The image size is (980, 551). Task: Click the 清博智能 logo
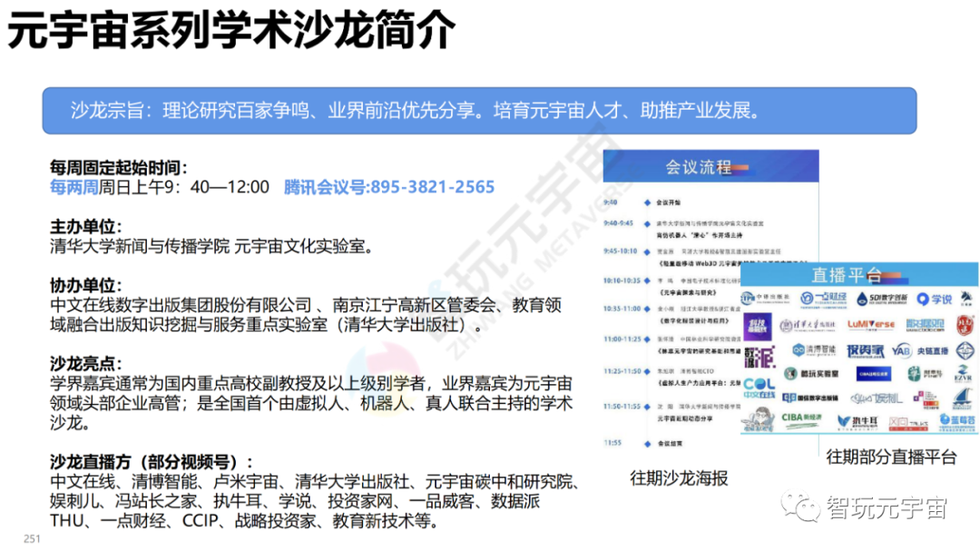(x=814, y=350)
